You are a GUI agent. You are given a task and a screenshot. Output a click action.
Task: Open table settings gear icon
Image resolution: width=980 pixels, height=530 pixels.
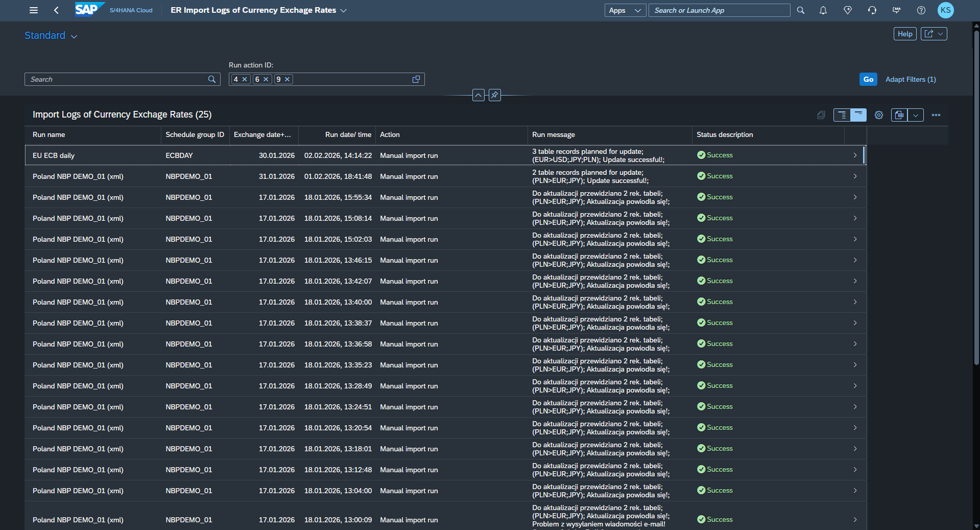click(x=878, y=115)
